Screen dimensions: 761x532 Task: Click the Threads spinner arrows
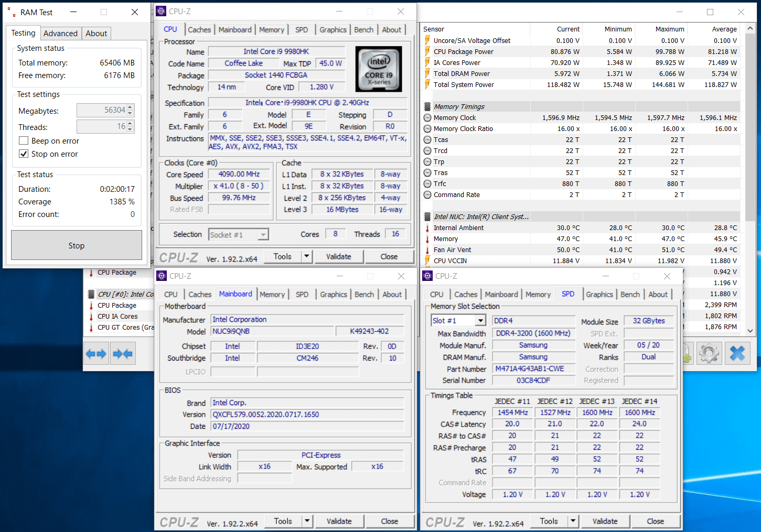click(x=131, y=126)
